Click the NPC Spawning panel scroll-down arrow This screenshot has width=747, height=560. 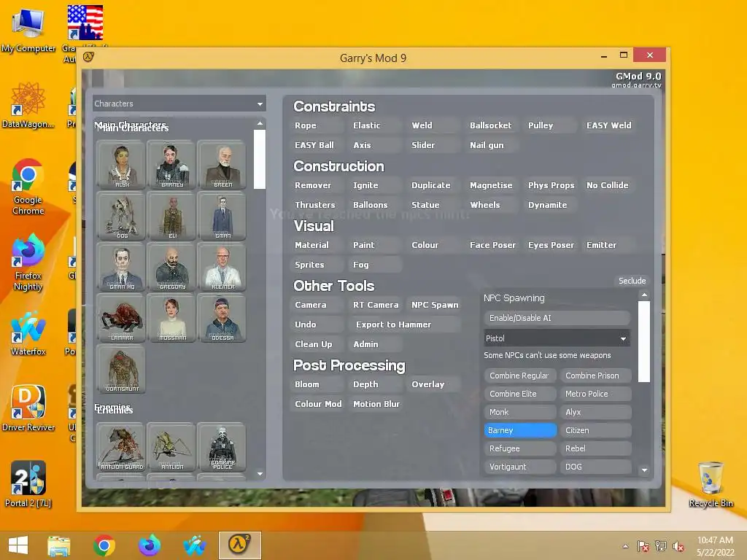click(644, 470)
